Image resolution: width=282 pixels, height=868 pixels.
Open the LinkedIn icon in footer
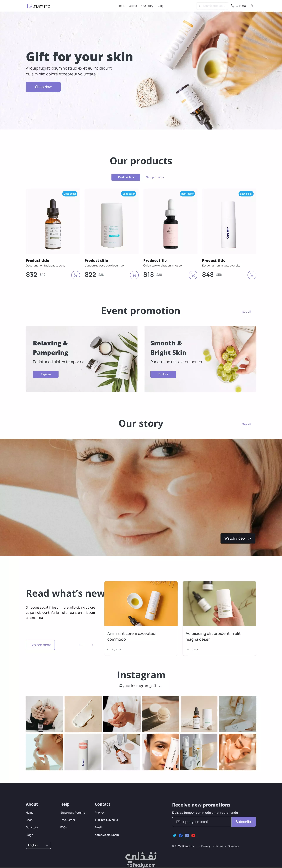[x=187, y=835]
